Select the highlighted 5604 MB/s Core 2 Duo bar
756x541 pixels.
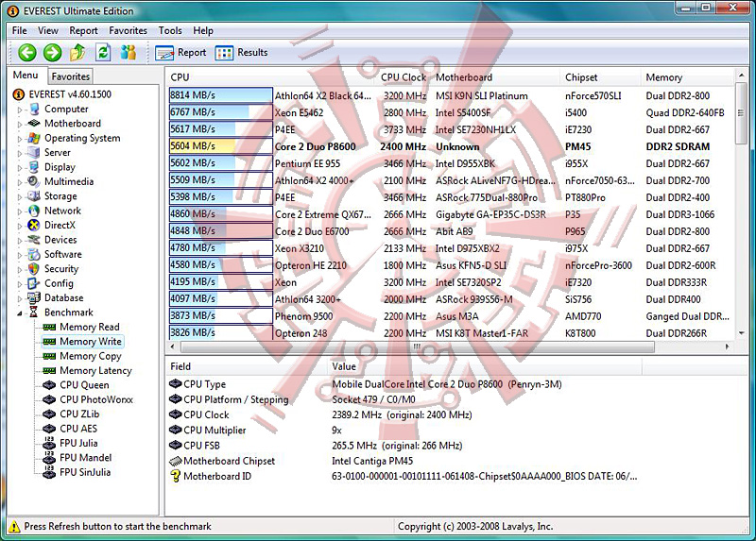(221, 146)
